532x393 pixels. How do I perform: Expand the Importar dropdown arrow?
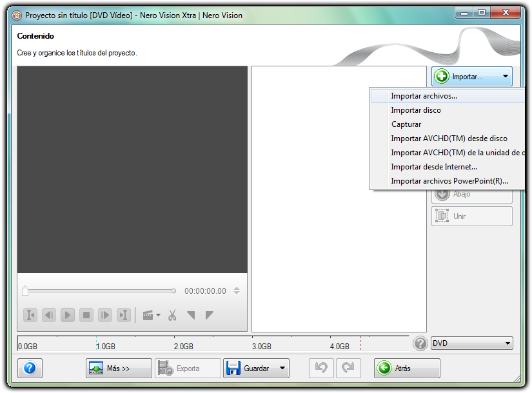[x=505, y=76]
